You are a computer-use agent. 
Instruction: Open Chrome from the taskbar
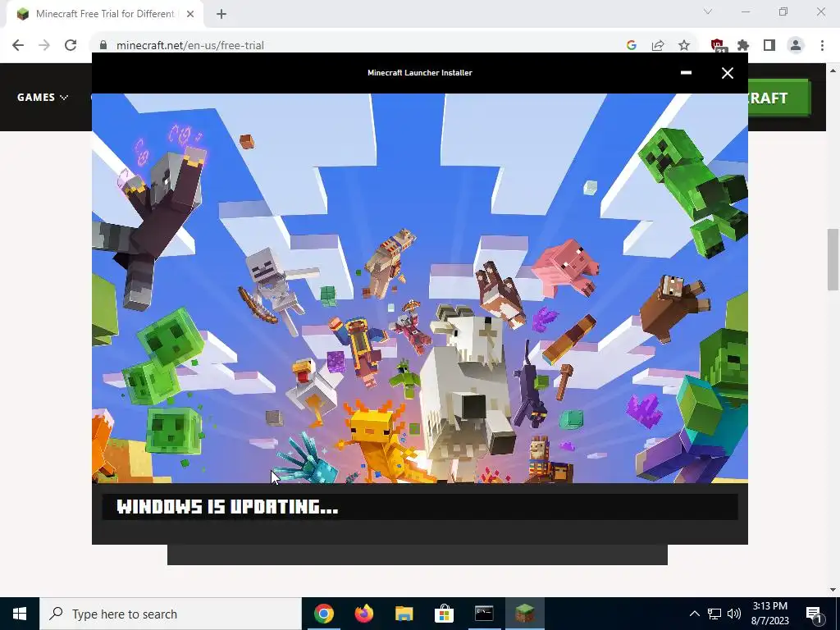[323, 614]
